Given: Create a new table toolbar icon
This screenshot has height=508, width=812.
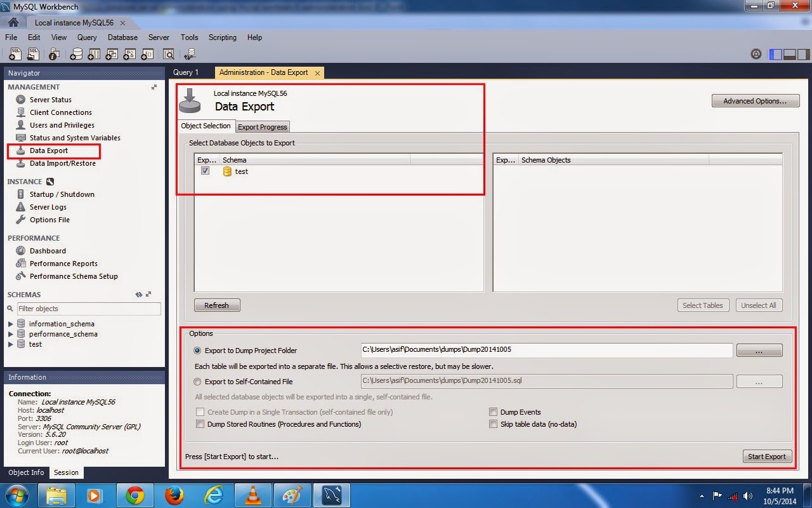Looking at the screenshot, I should click(x=93, y=54).
